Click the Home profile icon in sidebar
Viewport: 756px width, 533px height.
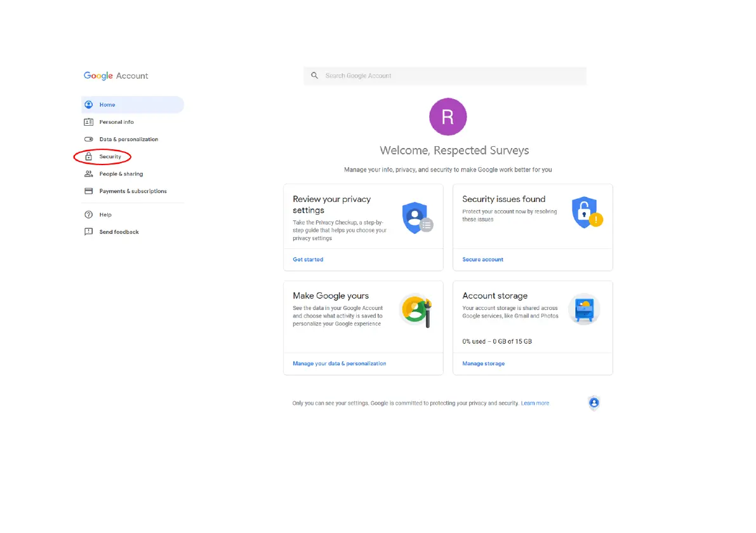tap(89, 105)
